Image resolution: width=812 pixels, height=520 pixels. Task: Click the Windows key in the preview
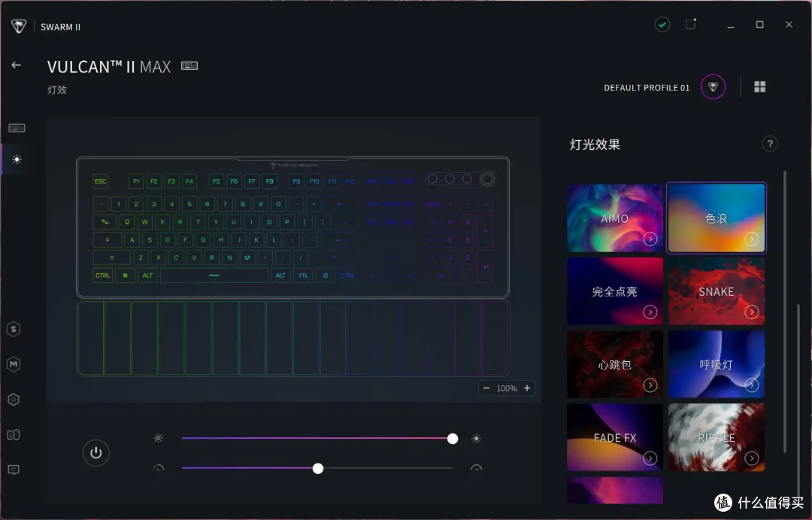126,275
